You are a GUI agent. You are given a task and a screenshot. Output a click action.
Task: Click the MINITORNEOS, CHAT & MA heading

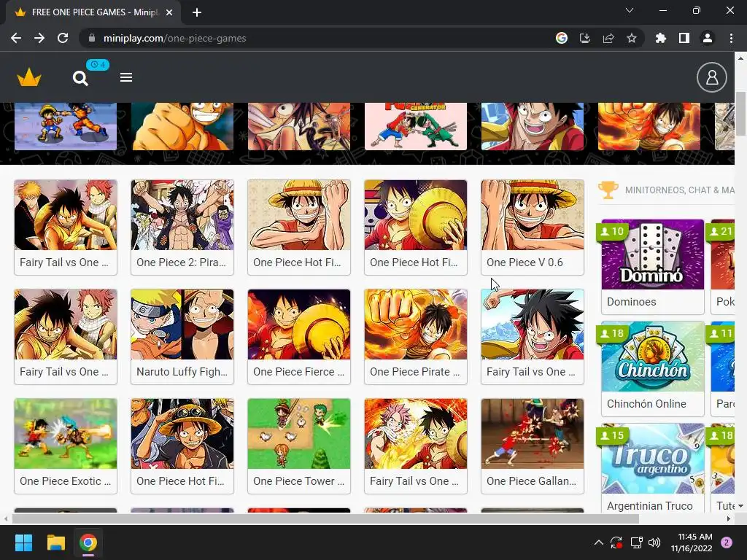click(679, 190)
